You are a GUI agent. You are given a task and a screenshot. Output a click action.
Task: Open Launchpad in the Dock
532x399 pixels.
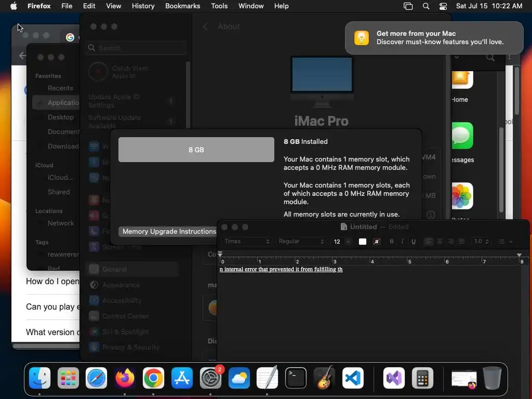click(68, 378)
